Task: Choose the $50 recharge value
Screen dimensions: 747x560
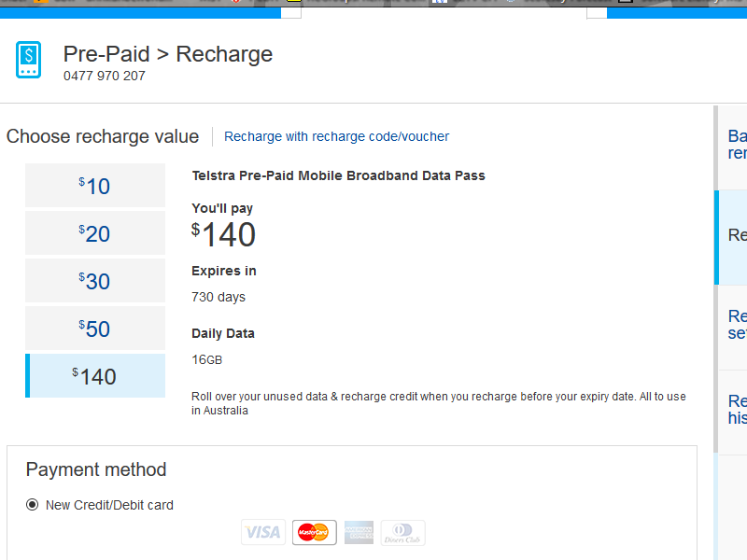Action: point(95,329)
